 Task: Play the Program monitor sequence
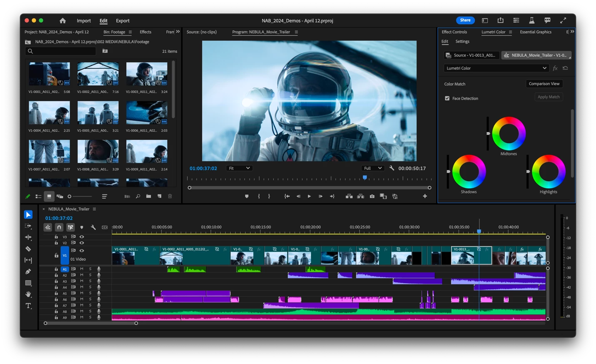point(309,196)
